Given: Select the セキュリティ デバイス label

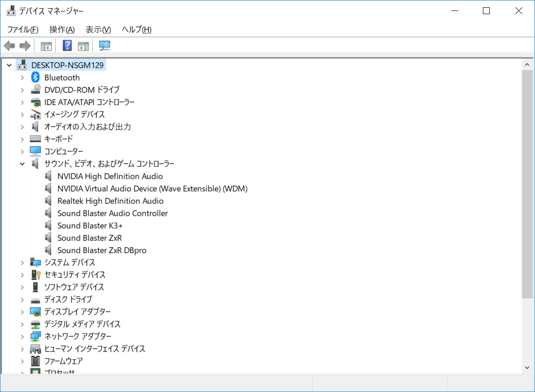Looking at the screenshot, I should point(75,274).
